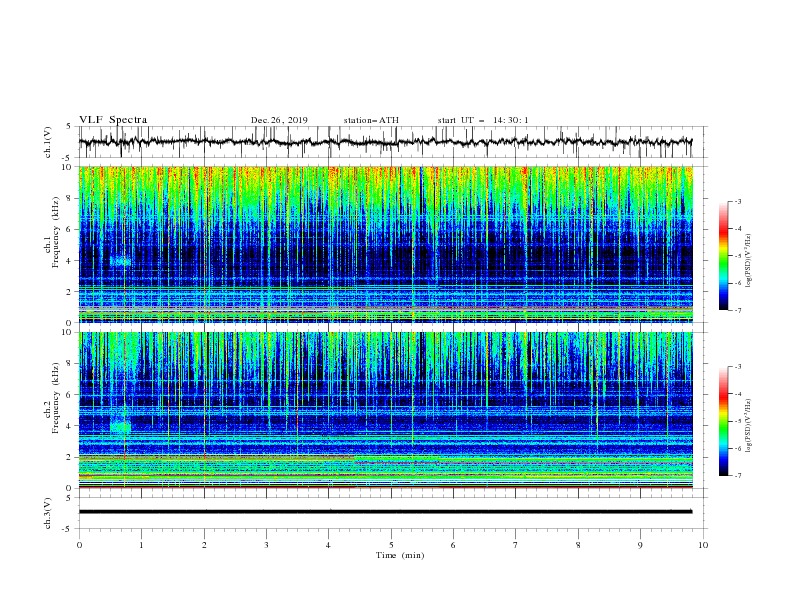
Task: Click the ch.1 spectrogram color bar
Action: [x=723, y=256]
